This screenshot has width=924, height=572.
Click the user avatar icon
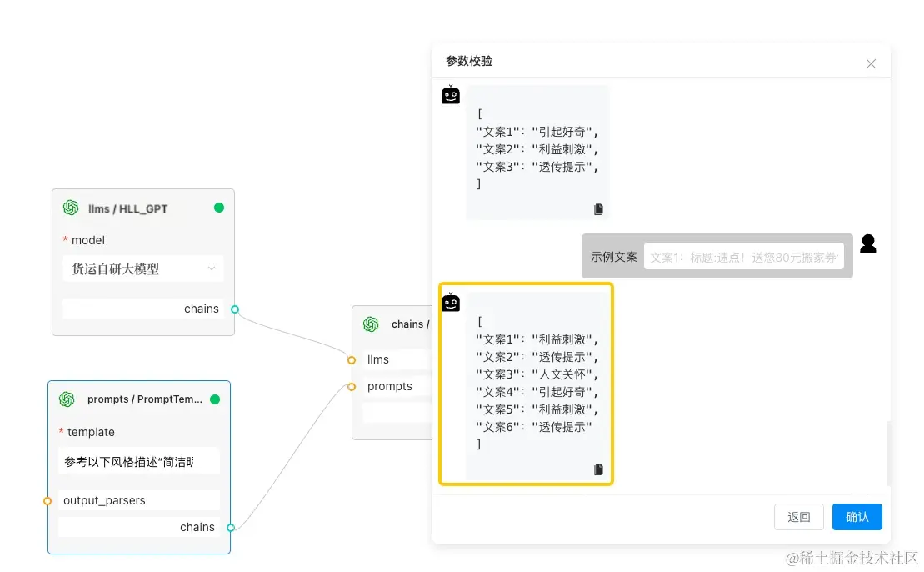(x=868, y=243)
